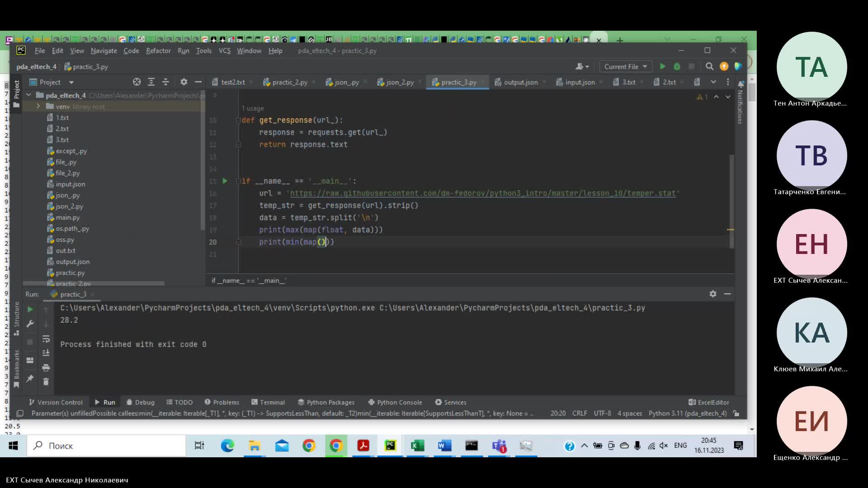Image resolution: width=868 pixels, height=488 pixels.
Task: Open the Python Console tool window
Action: (x=395, y=402)
